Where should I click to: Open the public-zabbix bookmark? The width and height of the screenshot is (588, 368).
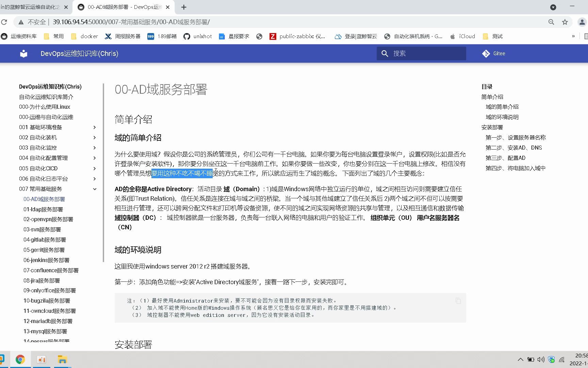coord(297,36)
